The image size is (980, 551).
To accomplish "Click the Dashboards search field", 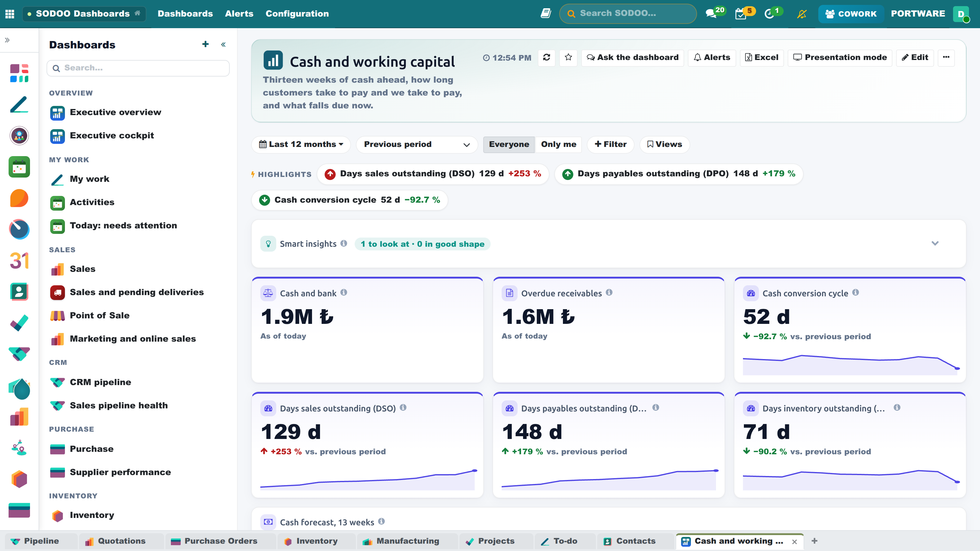I will tap(138, 68).
